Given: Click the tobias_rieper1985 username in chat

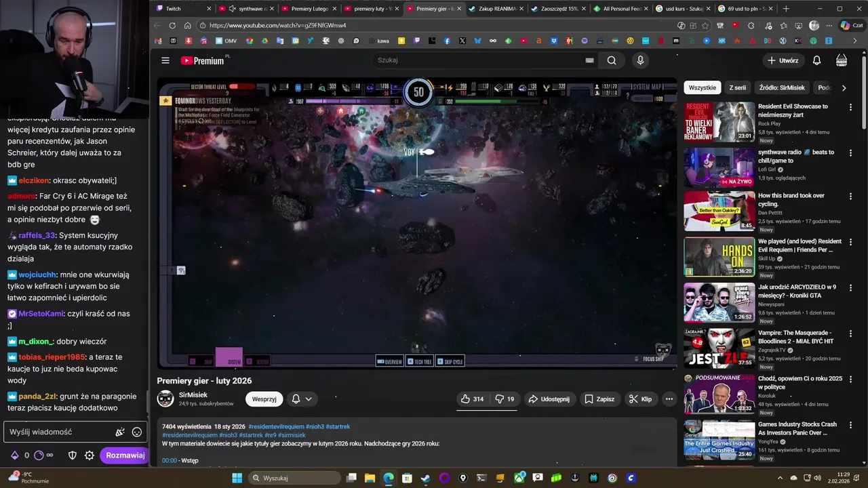Looking at the screenshot, I should [x=52, y=357].
